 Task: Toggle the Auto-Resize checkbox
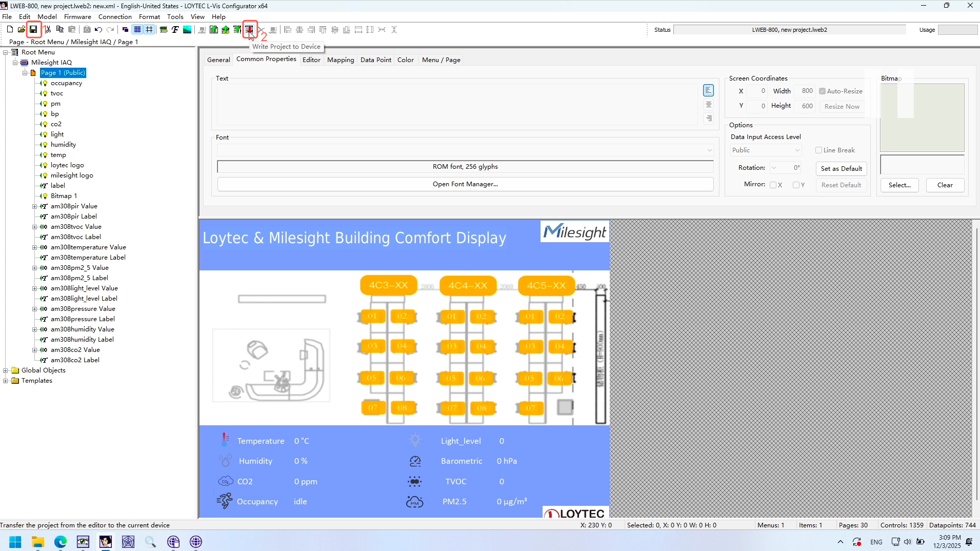coord(822,91)
